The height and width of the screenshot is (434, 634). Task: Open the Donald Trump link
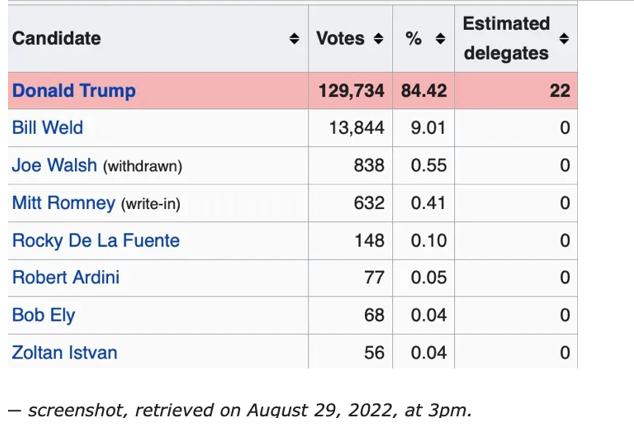coord(74,91)
